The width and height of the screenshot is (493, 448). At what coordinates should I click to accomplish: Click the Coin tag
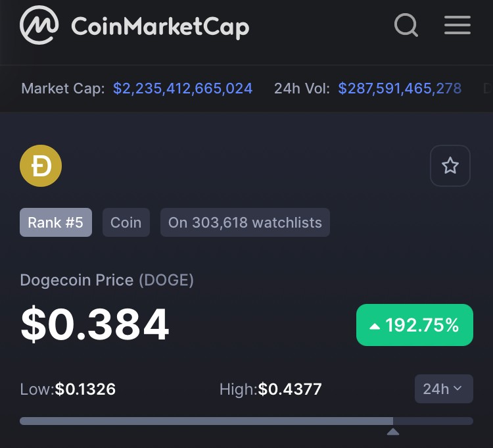click(x=126, y=222)
